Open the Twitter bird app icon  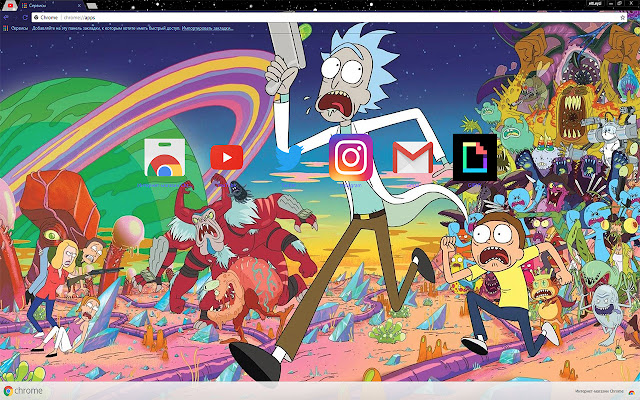pos(289,157)
